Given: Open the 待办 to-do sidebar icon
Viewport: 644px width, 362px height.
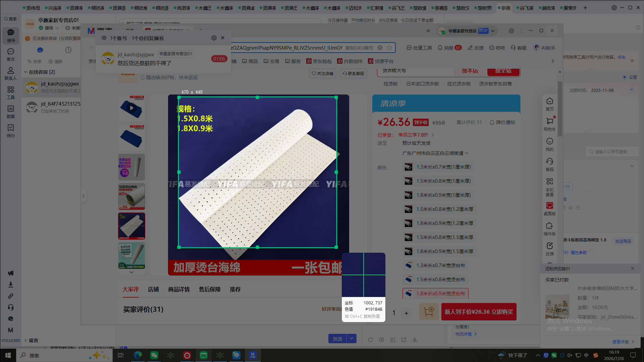Looking at the screenshot, I should [x=11, y=131].
